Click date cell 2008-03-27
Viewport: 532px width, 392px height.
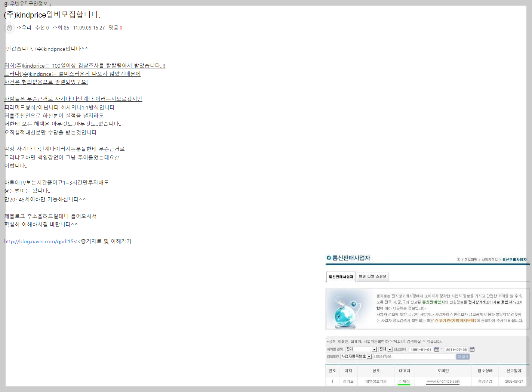point(514,382)
